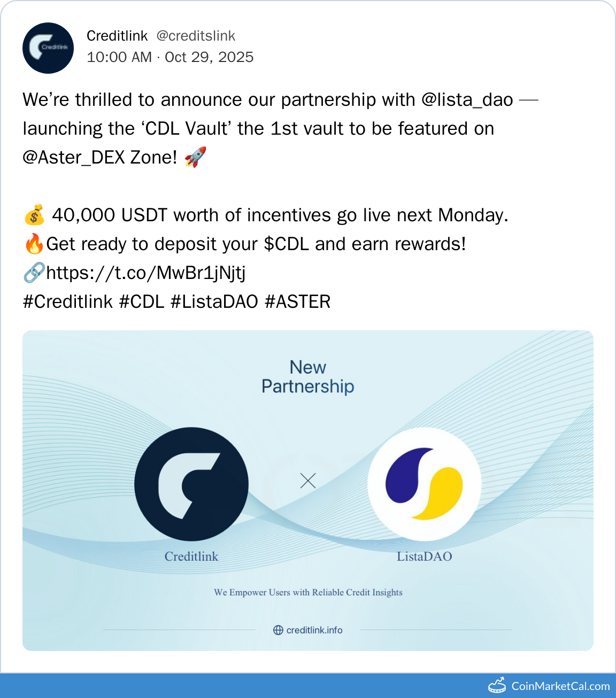Screen dimensions: 616x698
Task: Click the dark Creditlink logo in banner
Action: (x=191, y=484)
